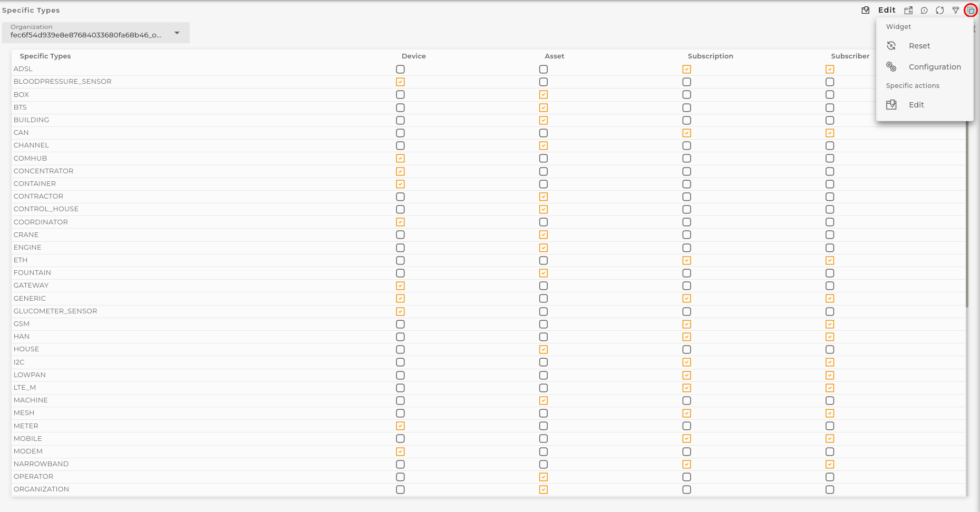Check the Device box for ORGANIZATION
The width and height of the screenshot is (980, 512).
coord(400,489)
